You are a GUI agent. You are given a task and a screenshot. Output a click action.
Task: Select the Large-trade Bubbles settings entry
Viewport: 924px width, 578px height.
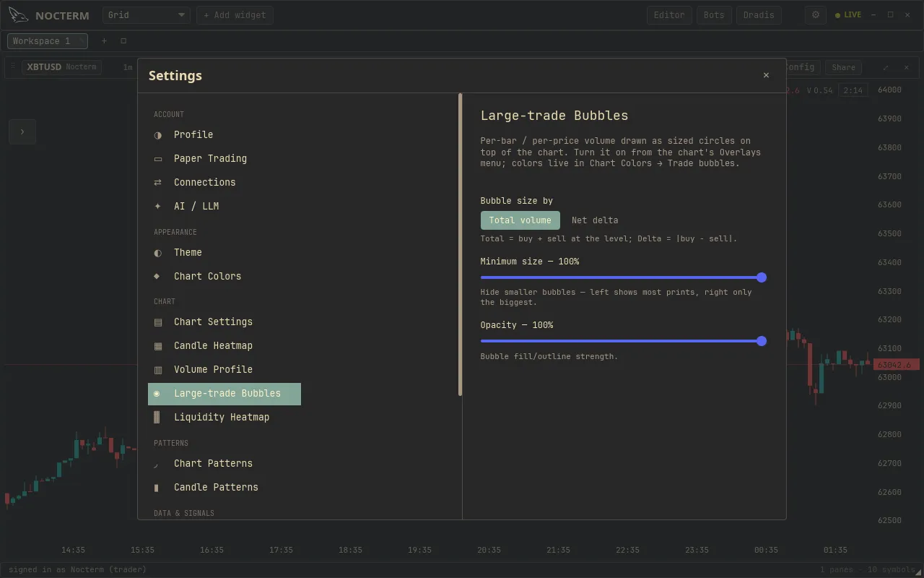click(225, 394)
